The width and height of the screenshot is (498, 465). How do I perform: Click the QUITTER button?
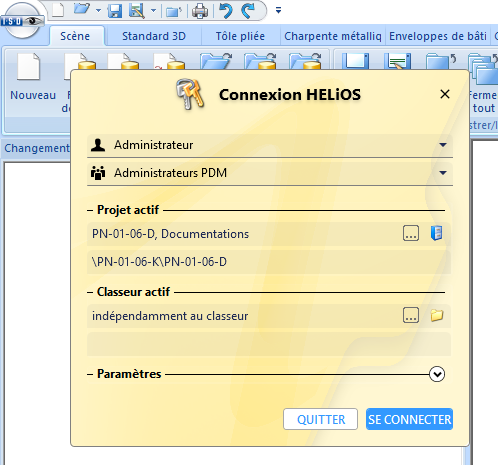320,419
